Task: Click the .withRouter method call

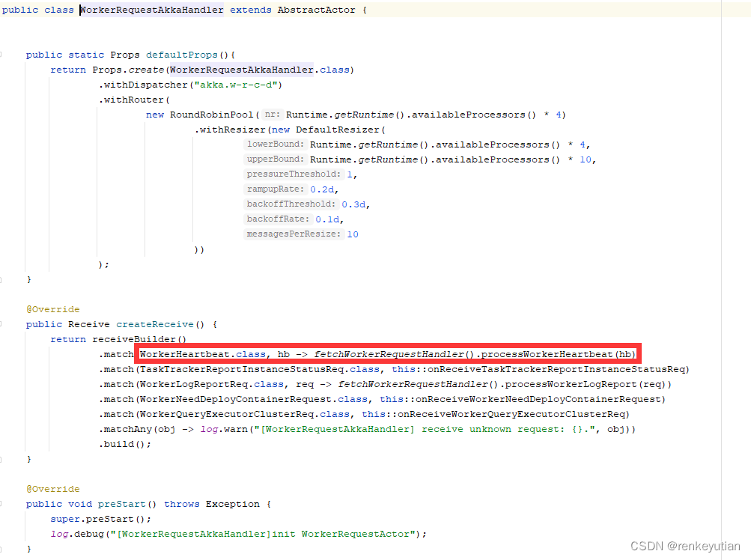Action: pyautogui.click(x=131, y=100)
